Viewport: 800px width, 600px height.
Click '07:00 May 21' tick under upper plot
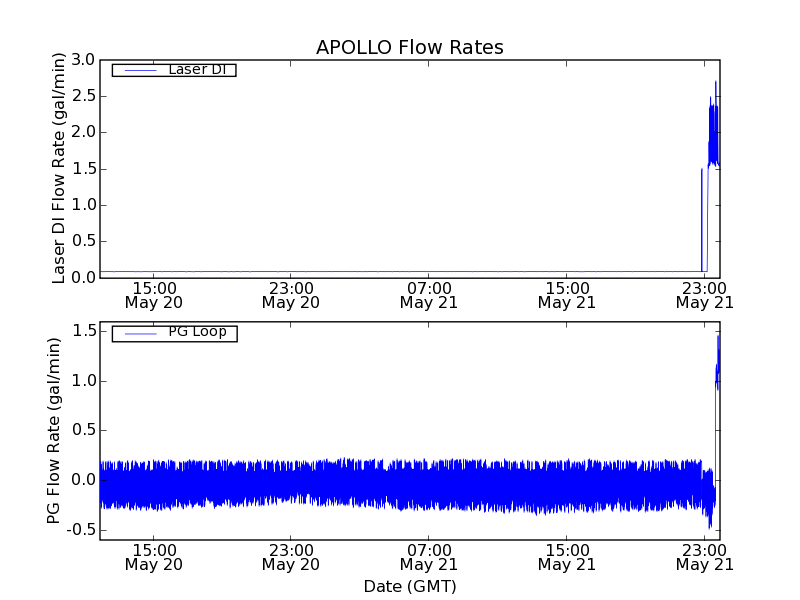[x=428, y=294]
